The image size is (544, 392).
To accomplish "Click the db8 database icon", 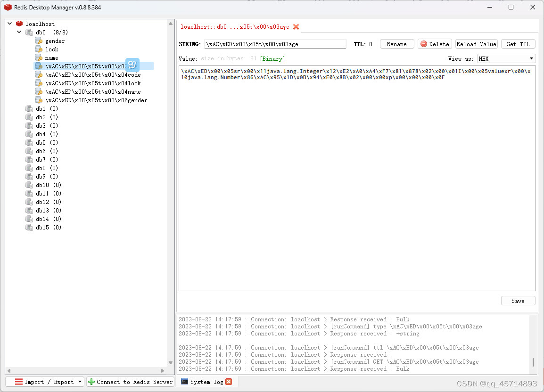I will click(x=30, y=168).
